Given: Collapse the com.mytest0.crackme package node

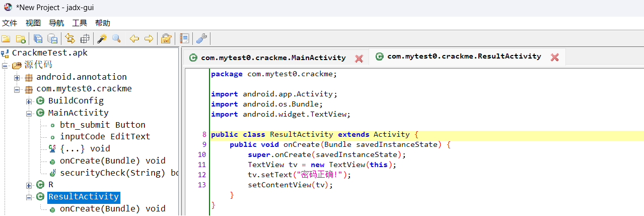Looking at the screenshot, I should (x=17, y=89).
